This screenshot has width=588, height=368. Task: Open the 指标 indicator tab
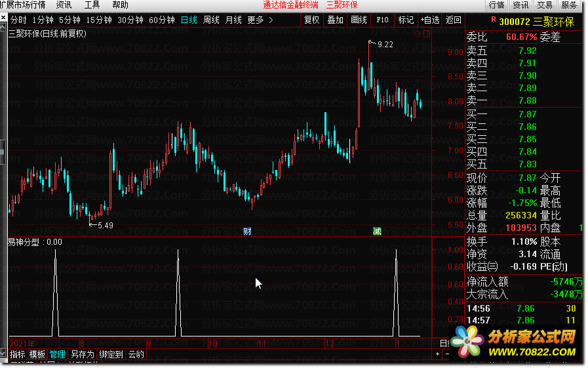pyautogui.click(x=17, y=354)
